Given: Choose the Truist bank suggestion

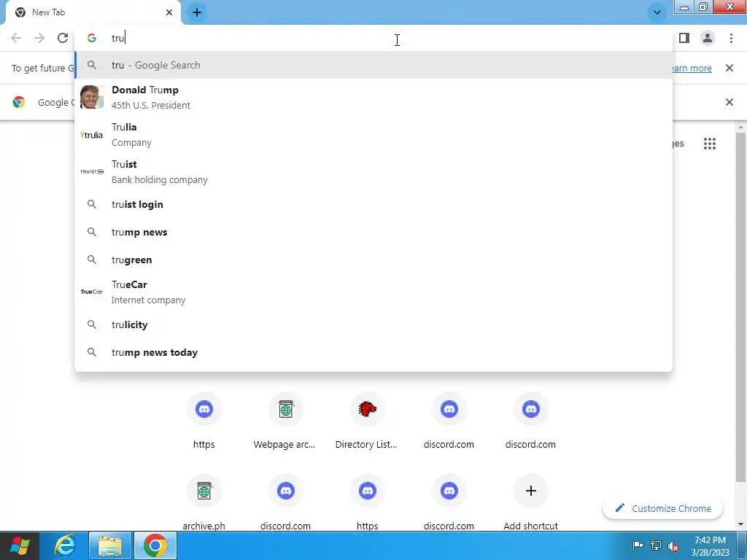Looking at the screenshot, I should point(373,172).
